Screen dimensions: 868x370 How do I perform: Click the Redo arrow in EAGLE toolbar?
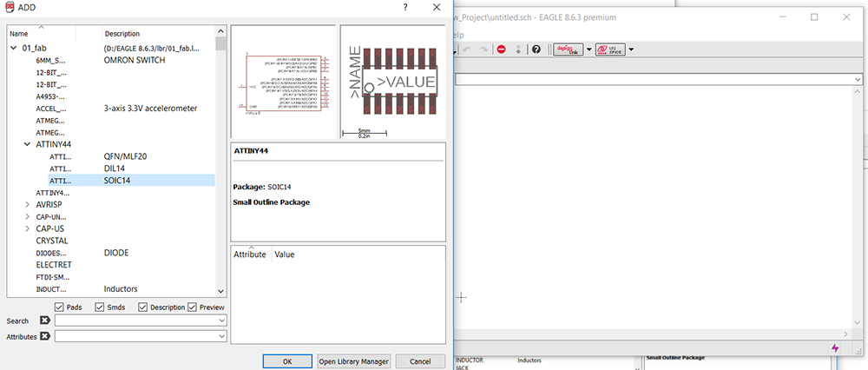[483, 50]
